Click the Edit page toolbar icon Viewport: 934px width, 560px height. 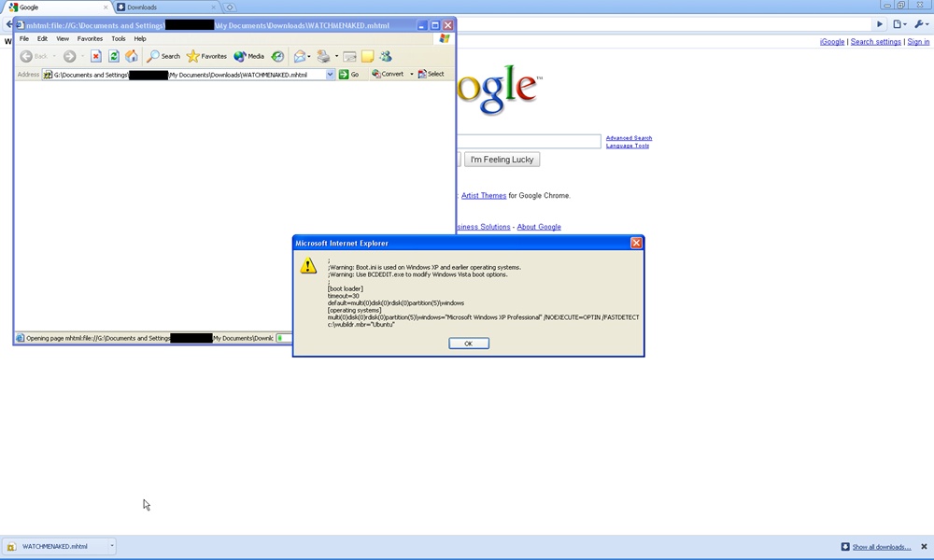pyautogui.click(x=349, y=57)
